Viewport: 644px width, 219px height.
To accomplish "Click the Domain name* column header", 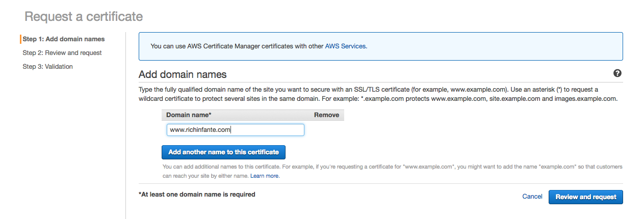I will (x=189, y=115).
